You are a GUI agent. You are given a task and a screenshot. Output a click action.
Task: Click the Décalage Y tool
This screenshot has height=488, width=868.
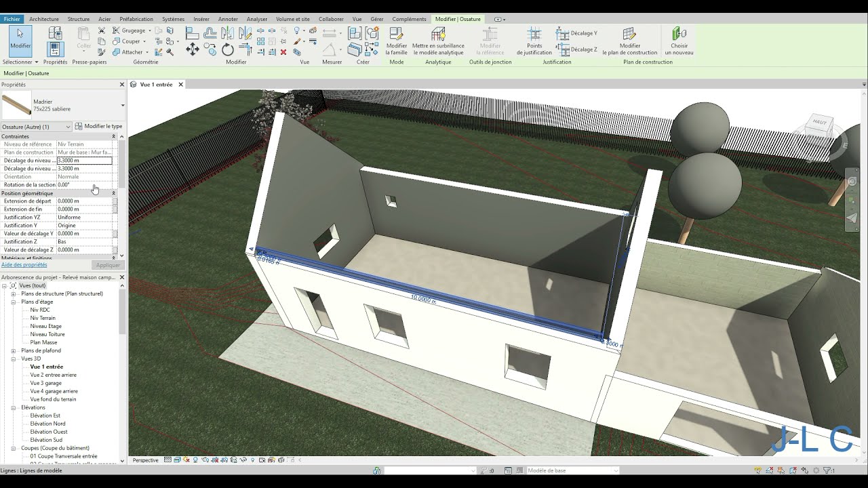point(576,33)
